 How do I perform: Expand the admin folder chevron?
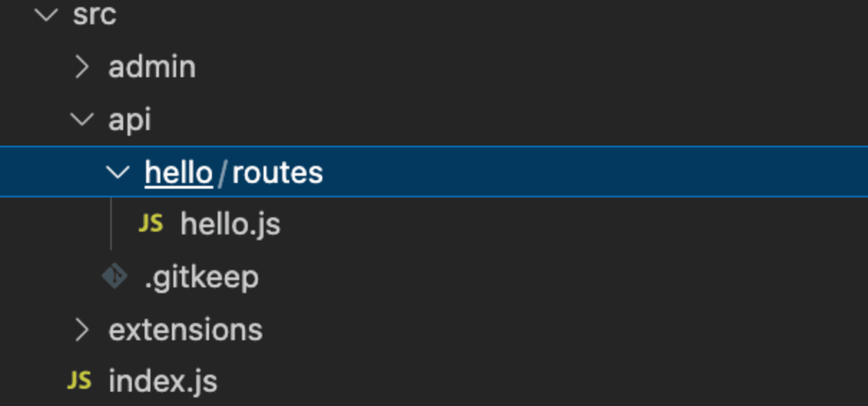coord(82,67)
